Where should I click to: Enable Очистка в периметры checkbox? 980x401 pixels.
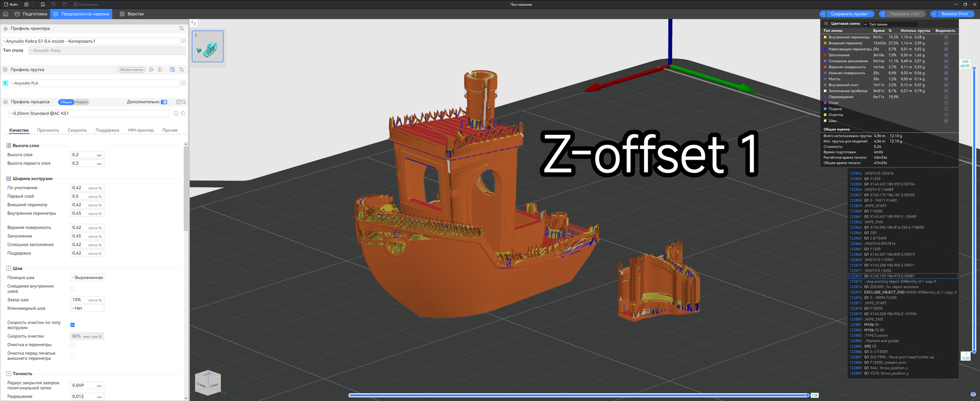tap(73, 345)
